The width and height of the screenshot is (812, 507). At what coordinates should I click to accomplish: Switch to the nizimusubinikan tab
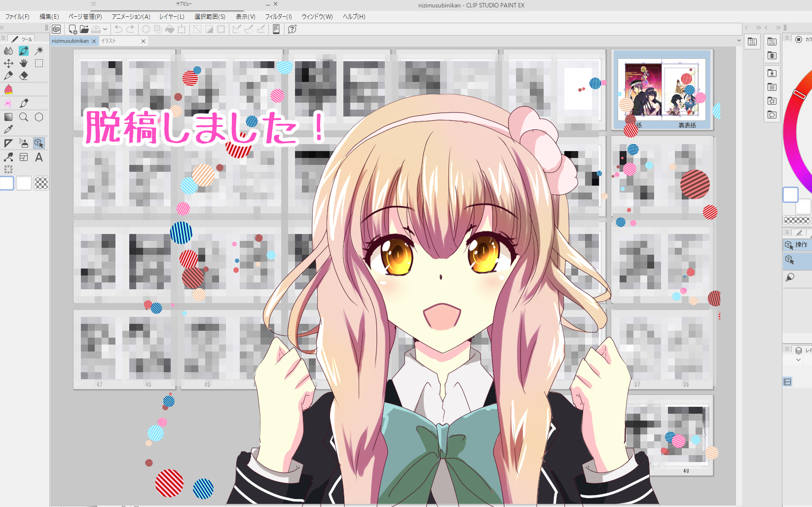70,41
